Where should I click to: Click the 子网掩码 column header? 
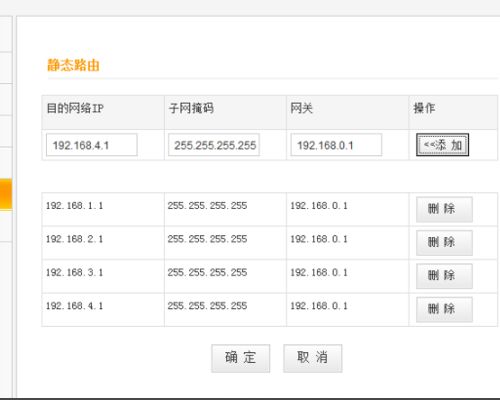(191, 108)
